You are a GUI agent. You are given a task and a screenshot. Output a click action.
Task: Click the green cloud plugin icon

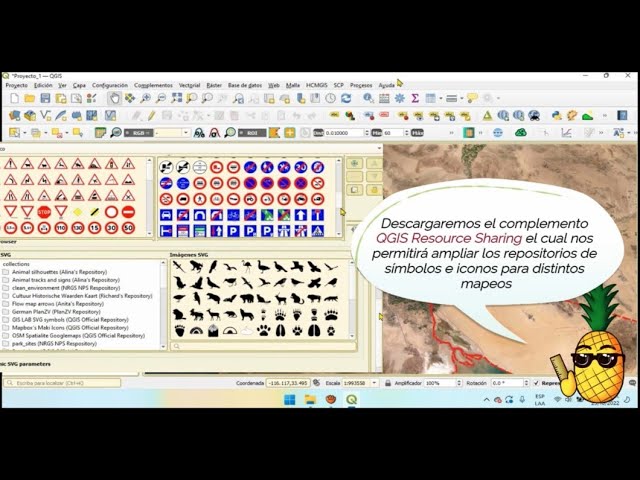coord(520,133)
